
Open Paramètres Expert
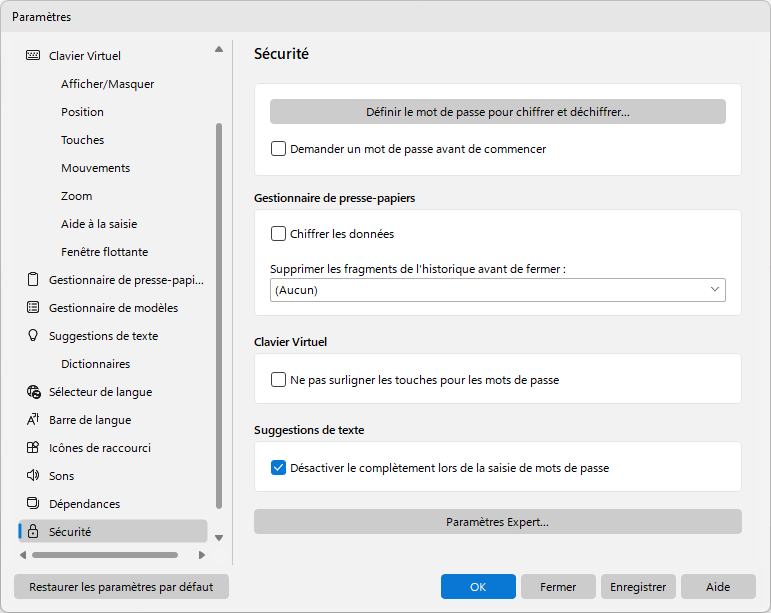(498, 522)
